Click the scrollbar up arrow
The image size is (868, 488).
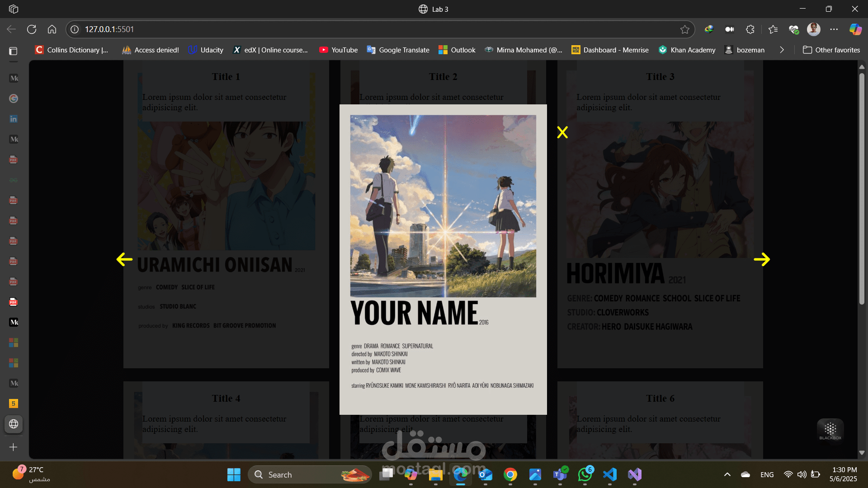(x=862, y=66)
